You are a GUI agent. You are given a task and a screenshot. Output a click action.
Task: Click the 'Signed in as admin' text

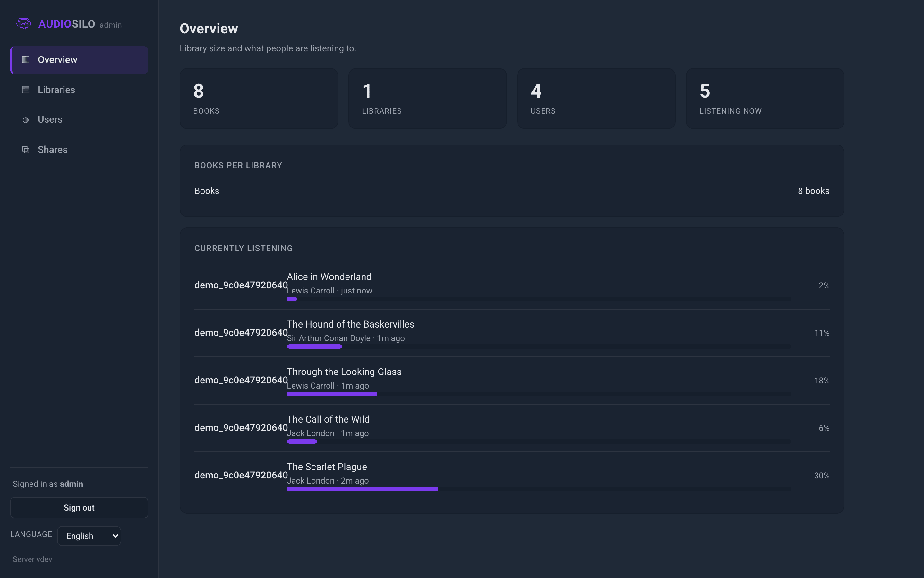(48, 484)
